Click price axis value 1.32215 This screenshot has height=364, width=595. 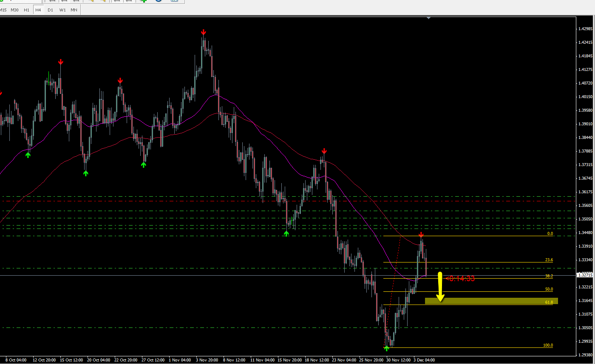pos(585,287)
